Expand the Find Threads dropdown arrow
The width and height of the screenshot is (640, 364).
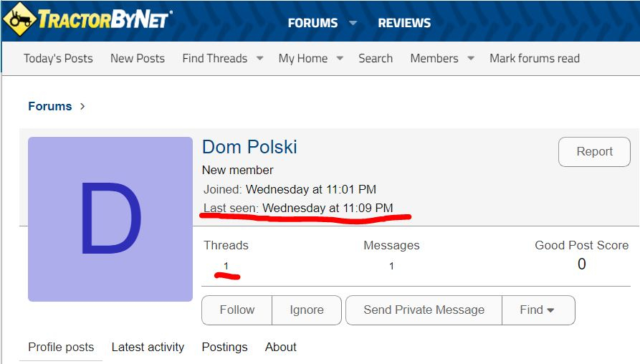pos(259,58)
